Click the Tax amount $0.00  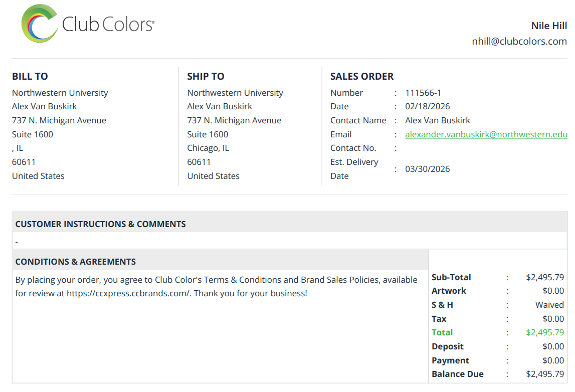[x=553, y=319]
